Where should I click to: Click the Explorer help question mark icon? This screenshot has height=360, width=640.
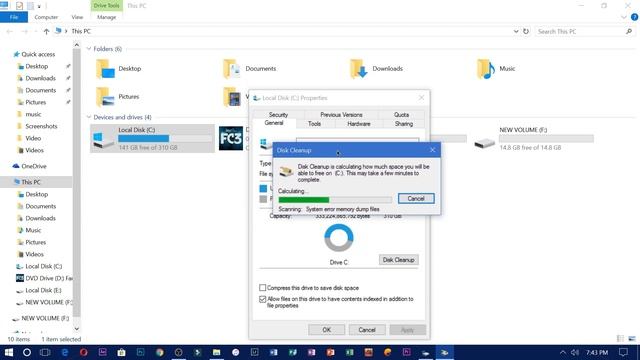tap(634, 17)
